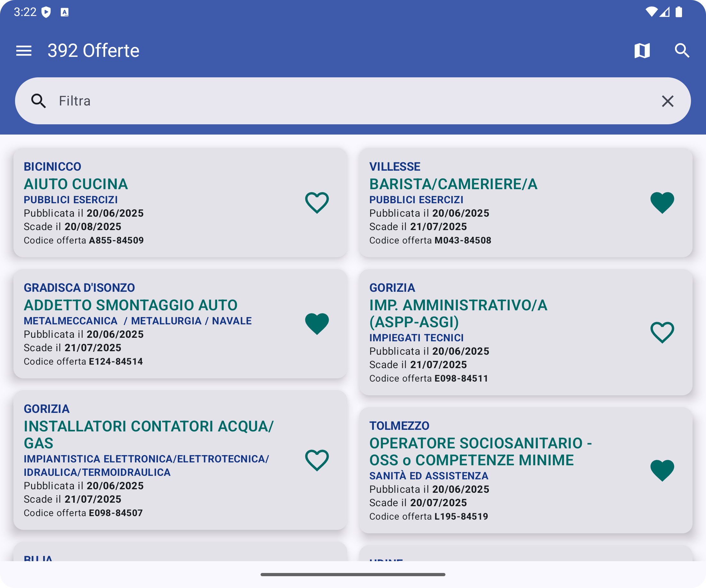706x588 pixels.
Task: Unfavorite the BARISTA/CAMERIERE/A offer
Action: (x=662, y=203)
